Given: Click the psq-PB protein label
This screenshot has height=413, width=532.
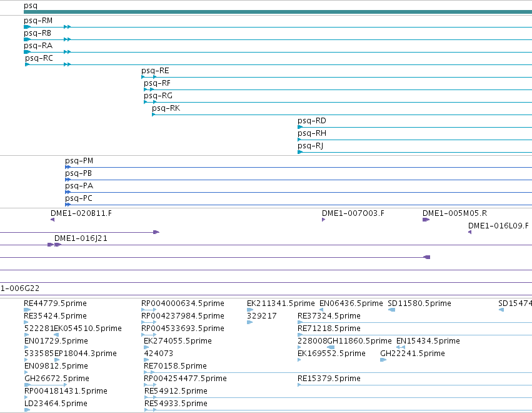Looking at the screenshot, I should tap(78, 173).
